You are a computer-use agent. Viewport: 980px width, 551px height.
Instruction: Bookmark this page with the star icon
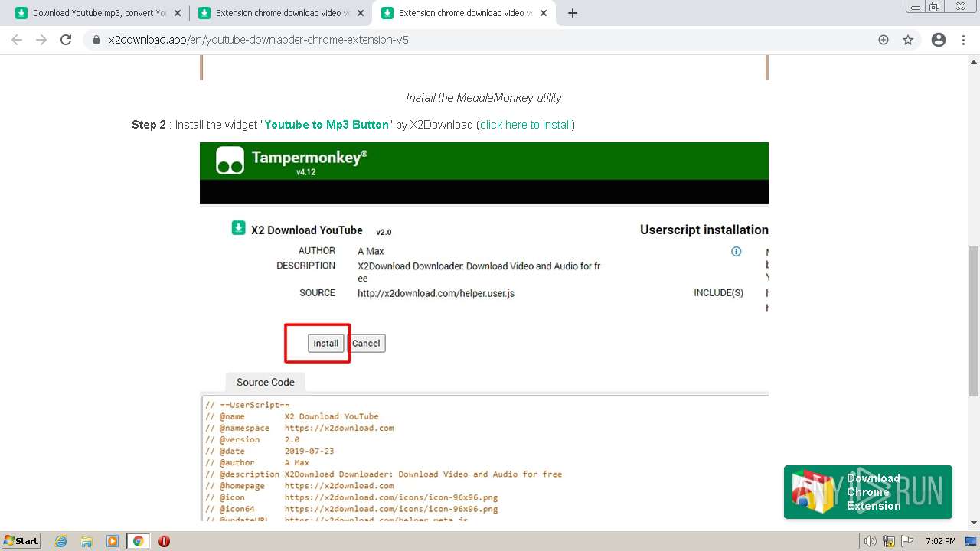(x=908, y=40)
